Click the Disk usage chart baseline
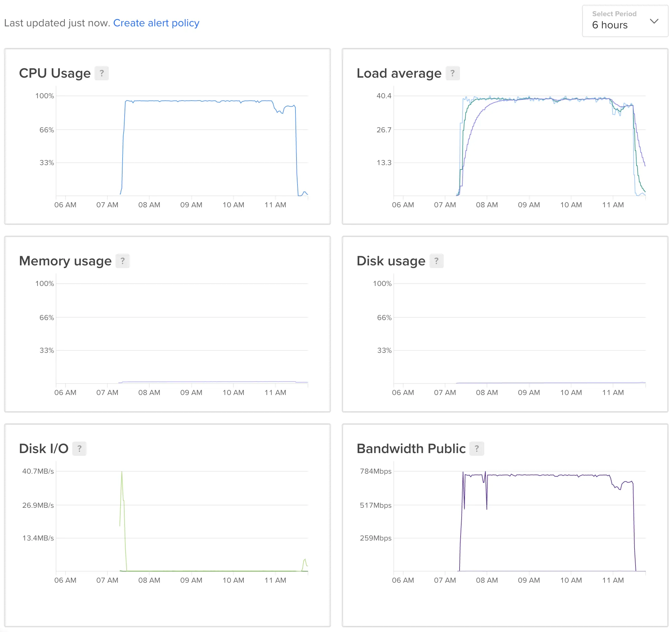Viewport: 672px width, 632px height. pyautogui.click(x=541, y=383)
